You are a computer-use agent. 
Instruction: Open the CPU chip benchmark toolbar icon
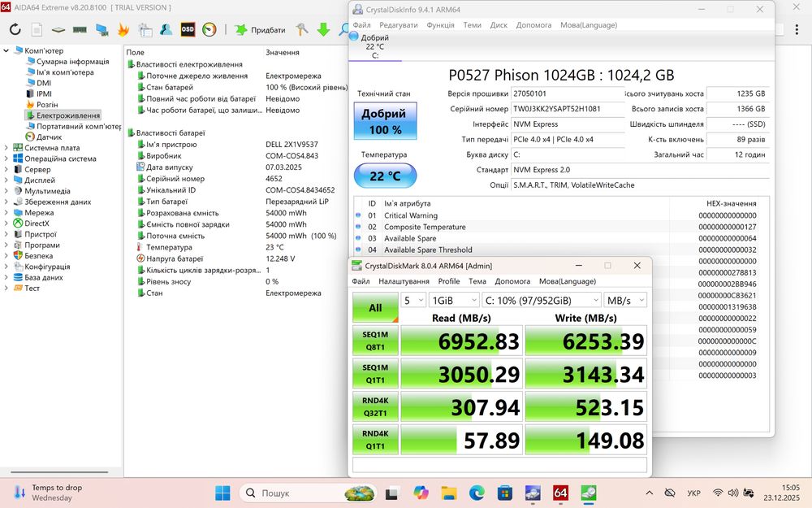(58, 29)
